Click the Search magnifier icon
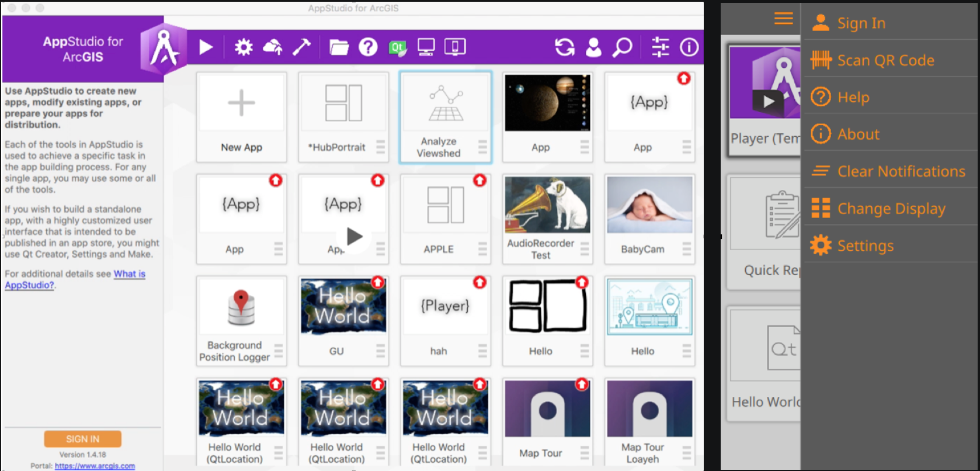 [622, 47]
